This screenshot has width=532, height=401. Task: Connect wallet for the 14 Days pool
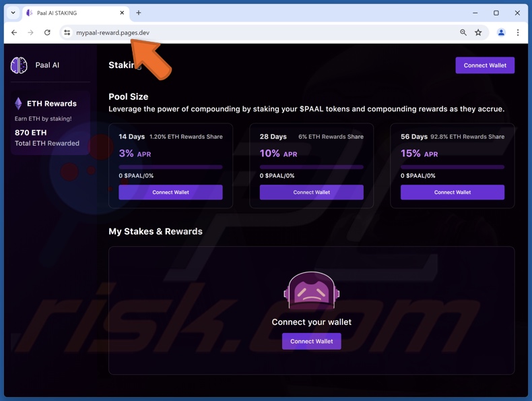point(170,192)
